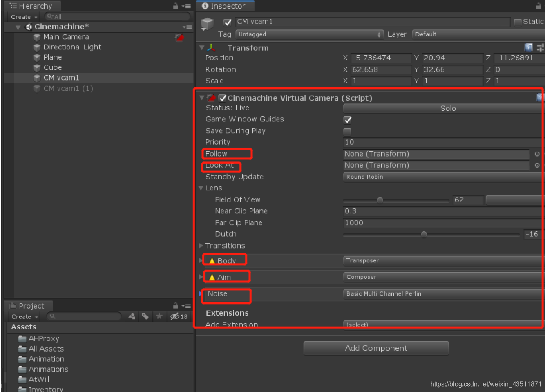
Task: Click the GameObject cube icon in Inspector
Action: 208,24
